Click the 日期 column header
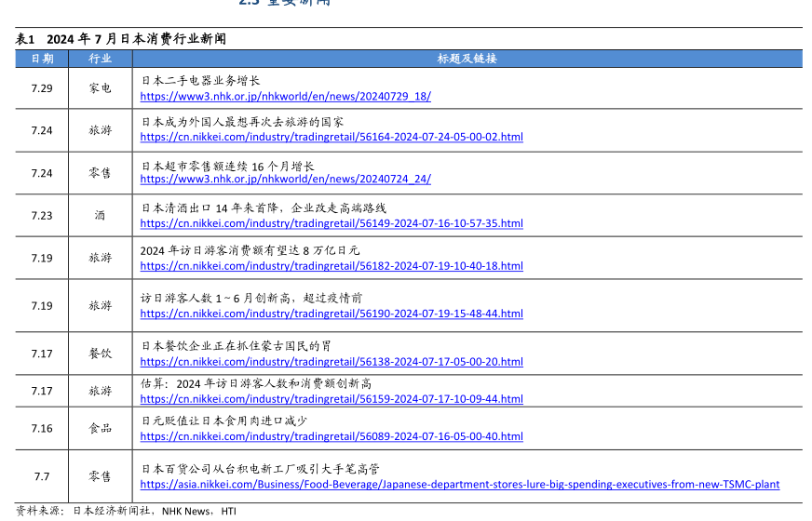Screen dimensions: 812x521 [42, 59]
